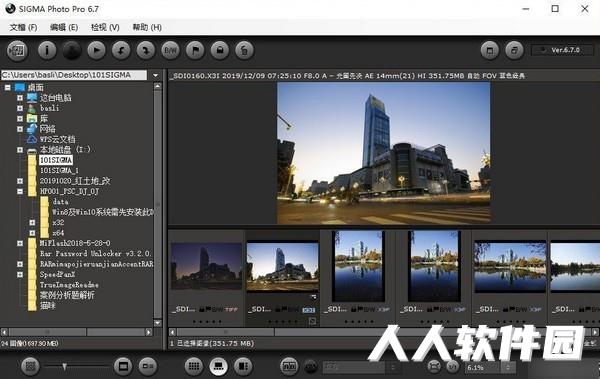The image size is (600, 379).
Task: Select the WPS云文档 item
Action: coord(58,139)
